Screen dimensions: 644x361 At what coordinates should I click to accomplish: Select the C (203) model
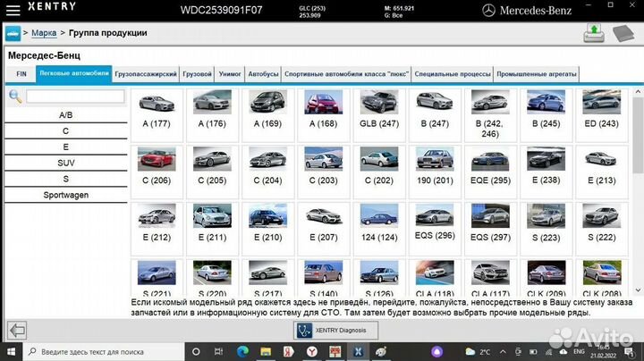[324, 172]
